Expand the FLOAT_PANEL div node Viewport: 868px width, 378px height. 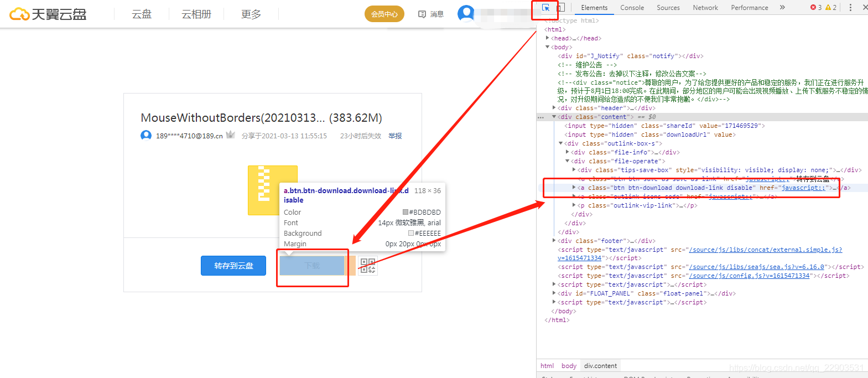[554, 293]
